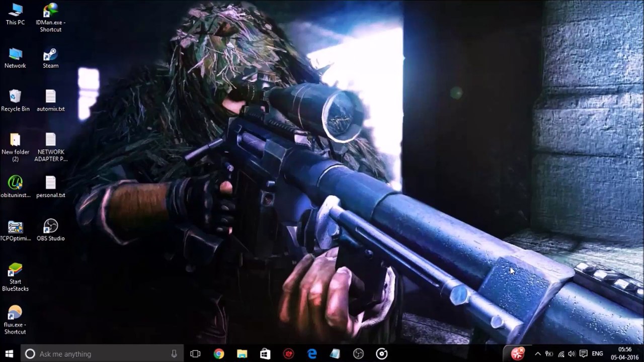Select the IDMan.exe shortcut icon
Screen dimensions: 644x362
[x=50, y=18]
